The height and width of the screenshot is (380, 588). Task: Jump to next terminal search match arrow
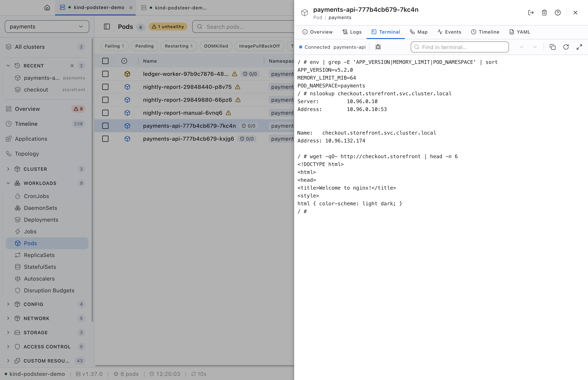535,47
